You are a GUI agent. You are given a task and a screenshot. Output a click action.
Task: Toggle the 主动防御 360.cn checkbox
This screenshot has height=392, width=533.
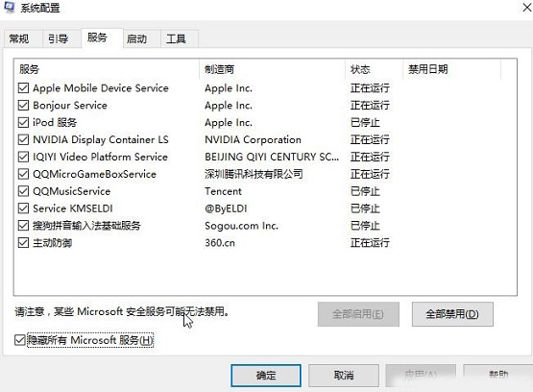pyautogui.click(x=23, y=243)
